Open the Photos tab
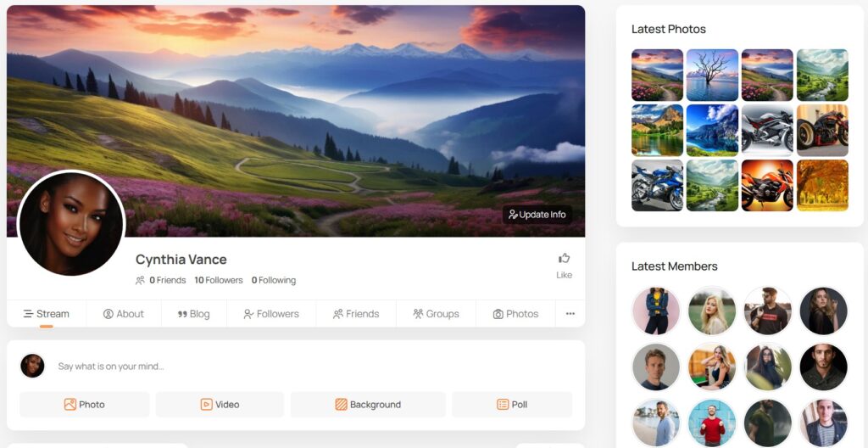Screen dimensions: 868x448 point(515,314)
